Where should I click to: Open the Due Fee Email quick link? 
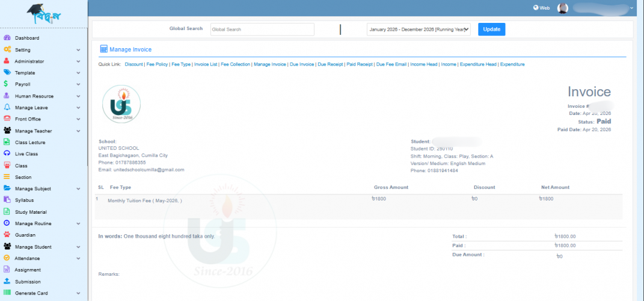pyautogui.click(x=391, y=64)
